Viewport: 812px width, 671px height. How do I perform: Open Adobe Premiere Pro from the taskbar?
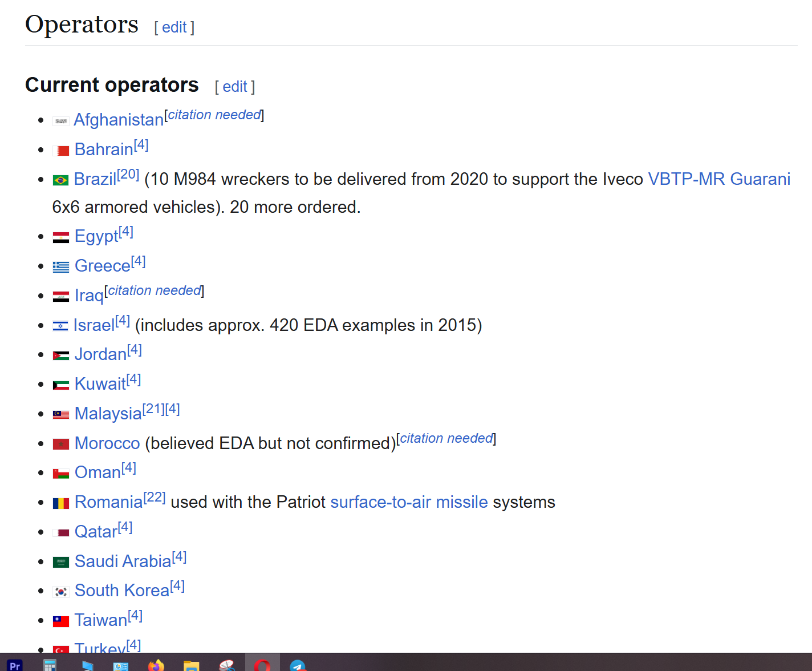15,665
